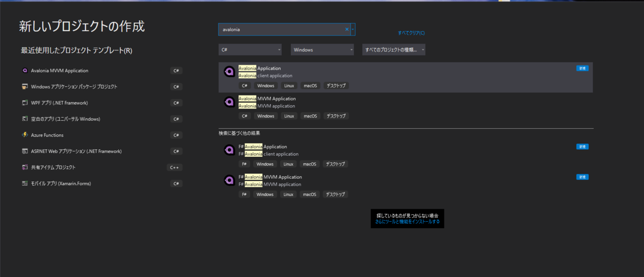The width and height of the screenshot is (644, 277).
Task: Select F# Avalonia Application result title
Action: pyautogui.click(x=263, y=147)
